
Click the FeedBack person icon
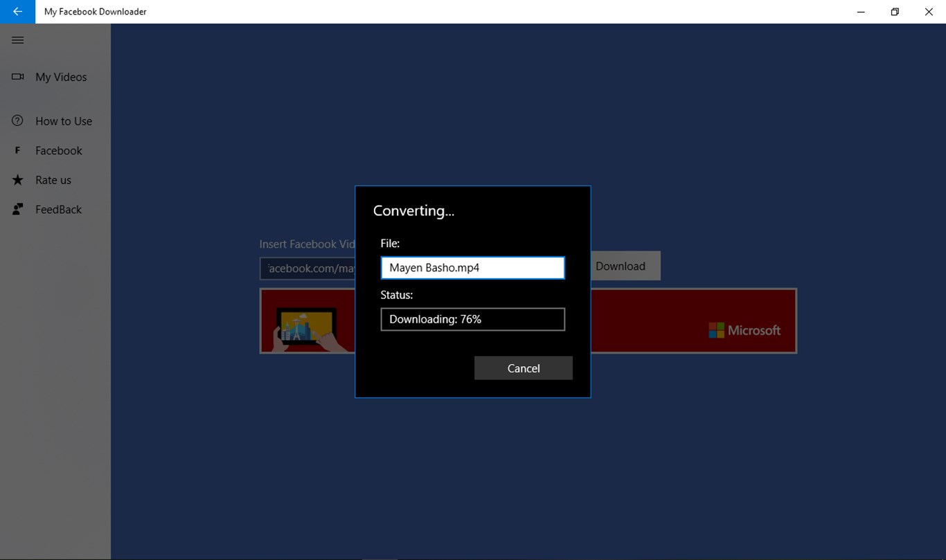point(18,209)
